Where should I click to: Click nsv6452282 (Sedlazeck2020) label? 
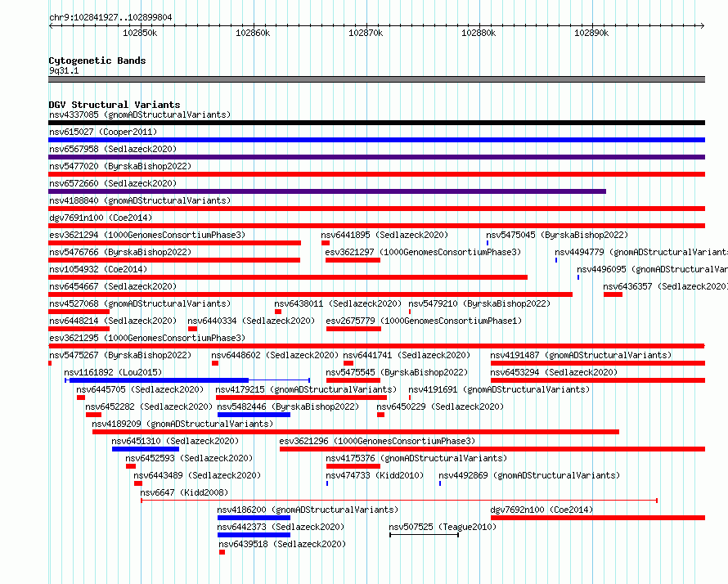click(149, 407)
